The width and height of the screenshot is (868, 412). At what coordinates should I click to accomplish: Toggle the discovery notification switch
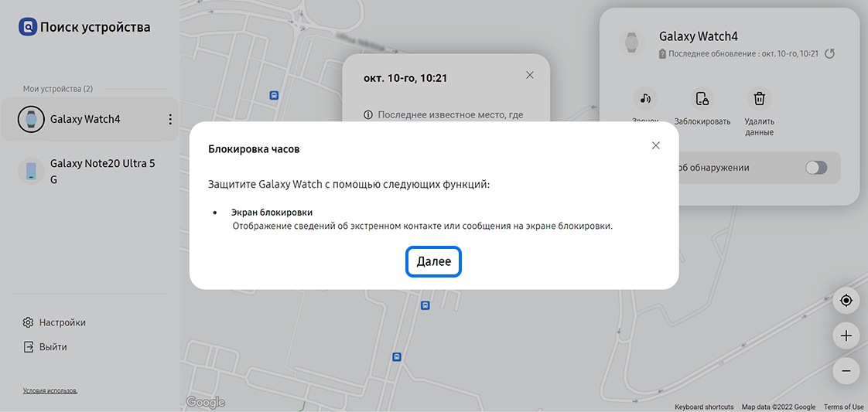click(x=816, y=168)
